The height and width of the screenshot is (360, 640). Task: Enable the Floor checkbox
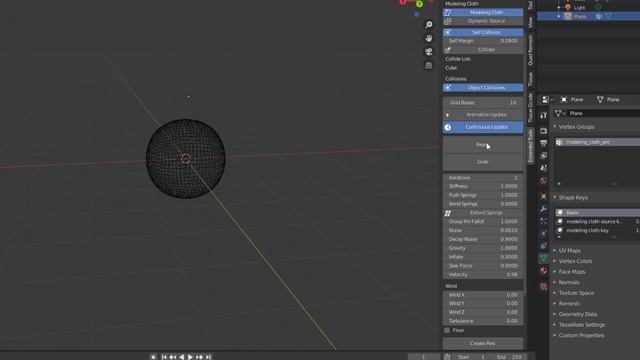pos(447,330)
